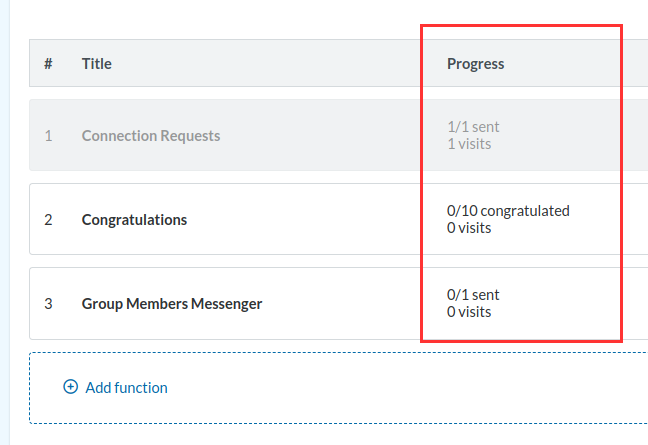This screenshot has height=445, width=648.
Task: Click row number 1
Action: tap(48, 136)
